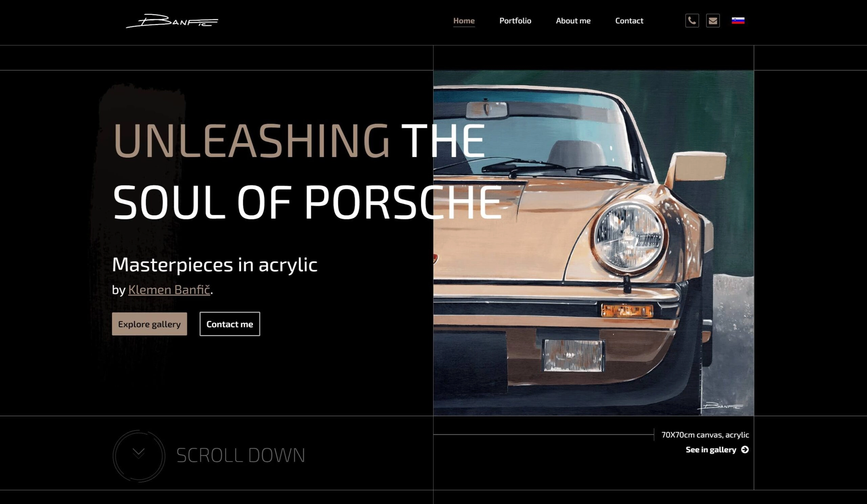Click the circular scroll-down arrow icon
The width and height of the screenshot is (867, 504).
tap(139, 456)
